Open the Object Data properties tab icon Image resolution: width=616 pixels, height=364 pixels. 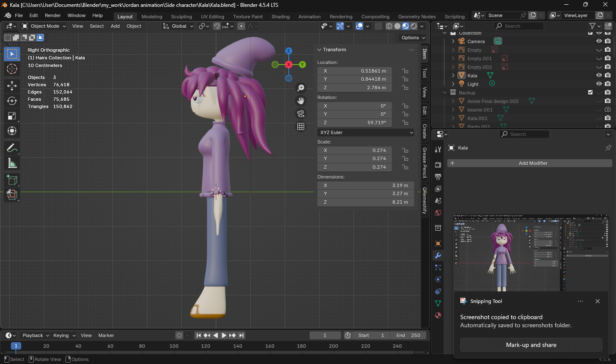pyautogui.click(x=438, y=303)
